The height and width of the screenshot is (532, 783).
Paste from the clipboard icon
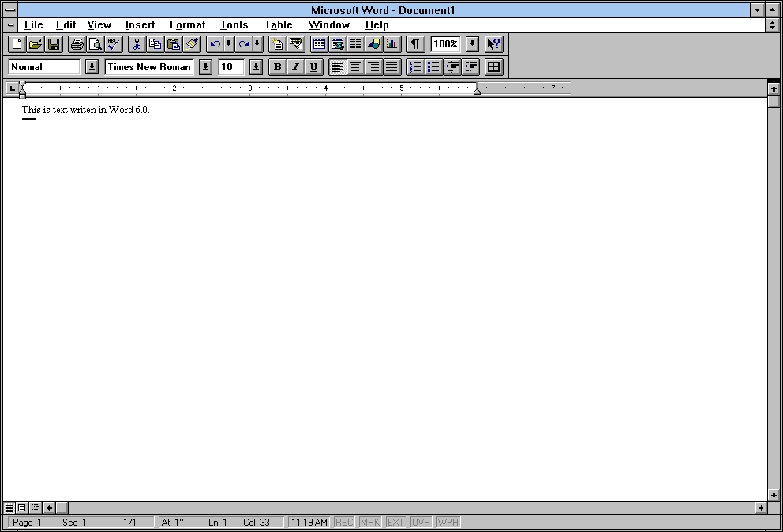tap(174, 44)
